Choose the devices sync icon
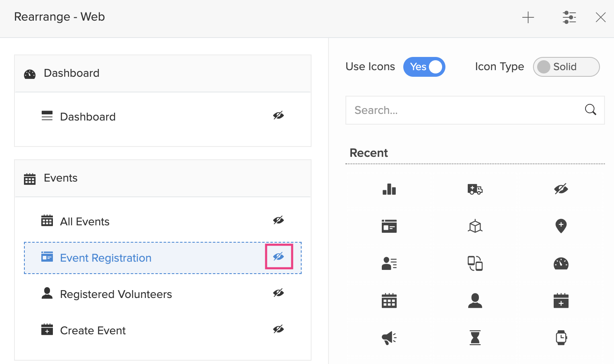 point(475,263)
